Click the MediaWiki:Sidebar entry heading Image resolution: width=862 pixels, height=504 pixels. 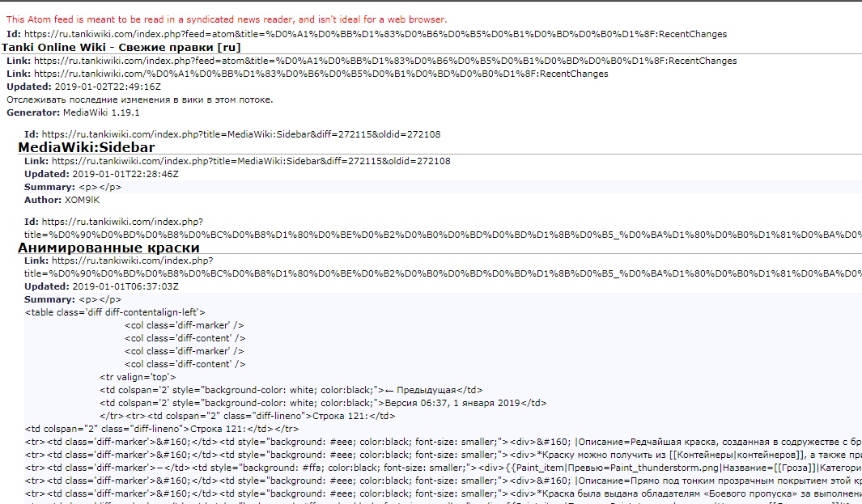click(86, 147)
